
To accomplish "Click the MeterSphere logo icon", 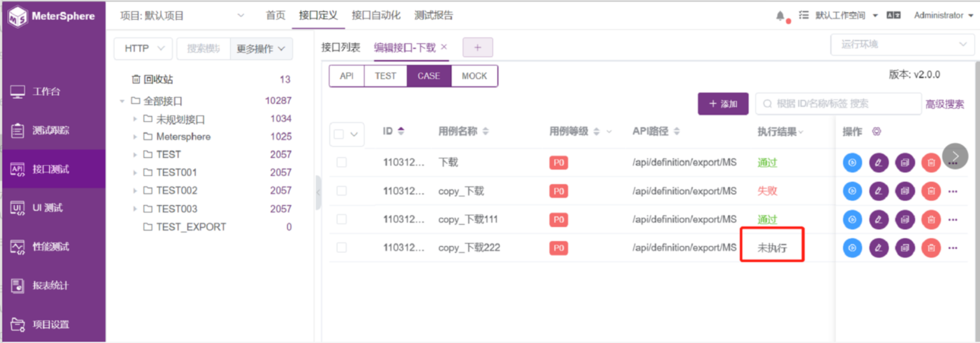I will coord(18,17).
